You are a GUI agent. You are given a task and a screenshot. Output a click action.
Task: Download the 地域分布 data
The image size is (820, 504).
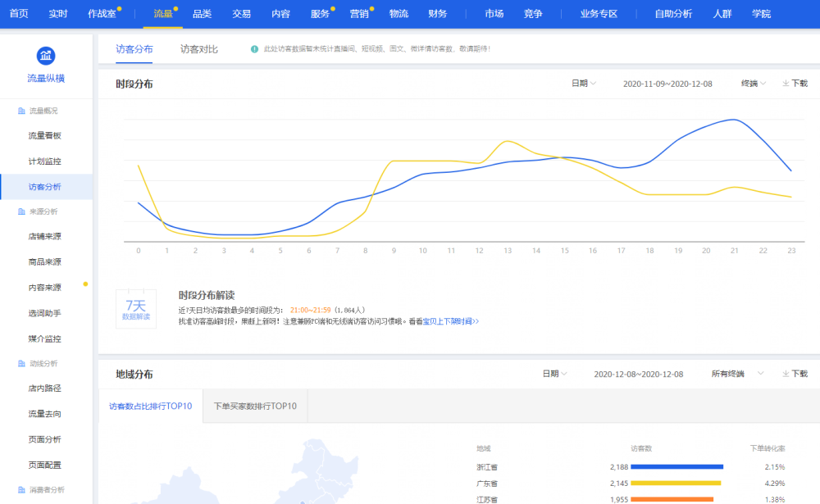(795, 374)
